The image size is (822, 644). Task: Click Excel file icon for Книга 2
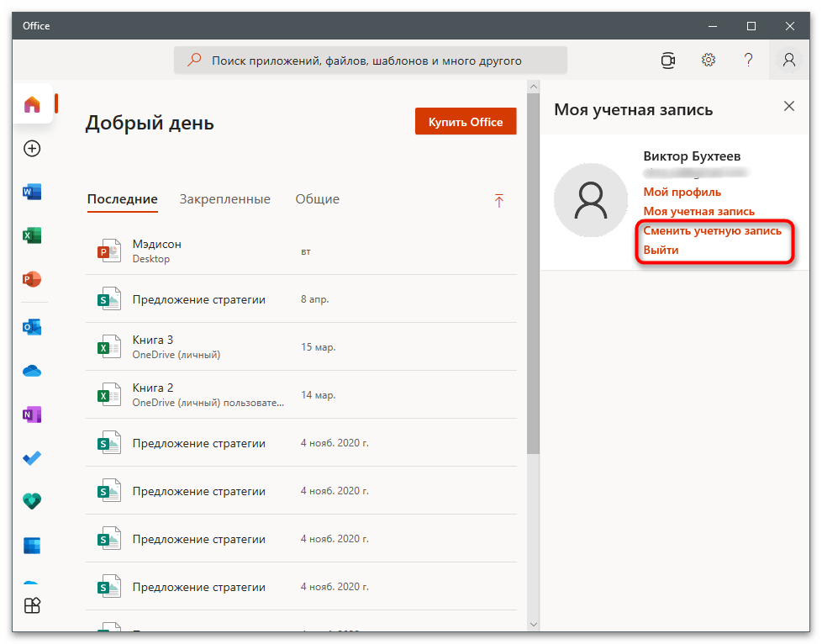coord(109,394)
